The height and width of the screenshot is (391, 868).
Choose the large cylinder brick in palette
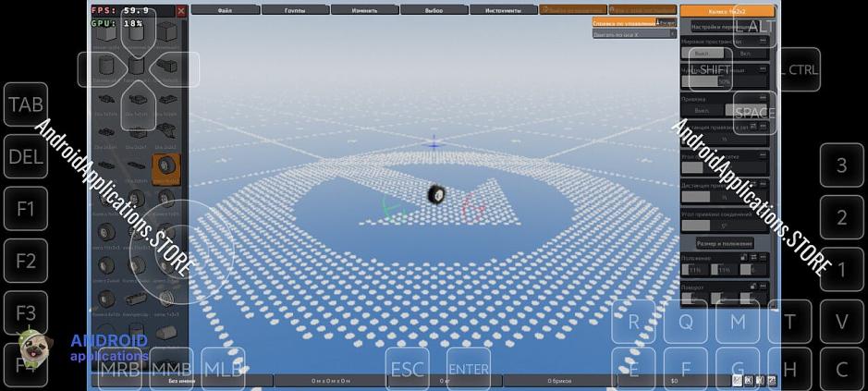[x=105, y=67]
